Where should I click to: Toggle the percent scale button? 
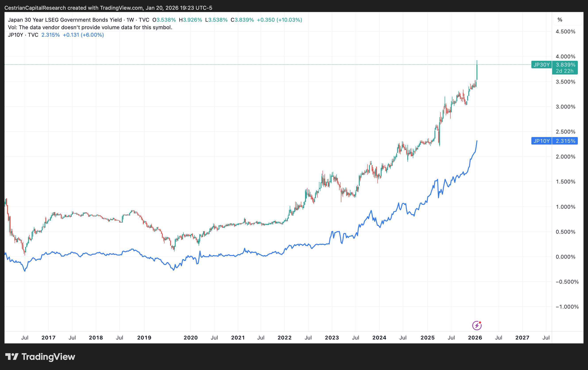coord(560,20)
